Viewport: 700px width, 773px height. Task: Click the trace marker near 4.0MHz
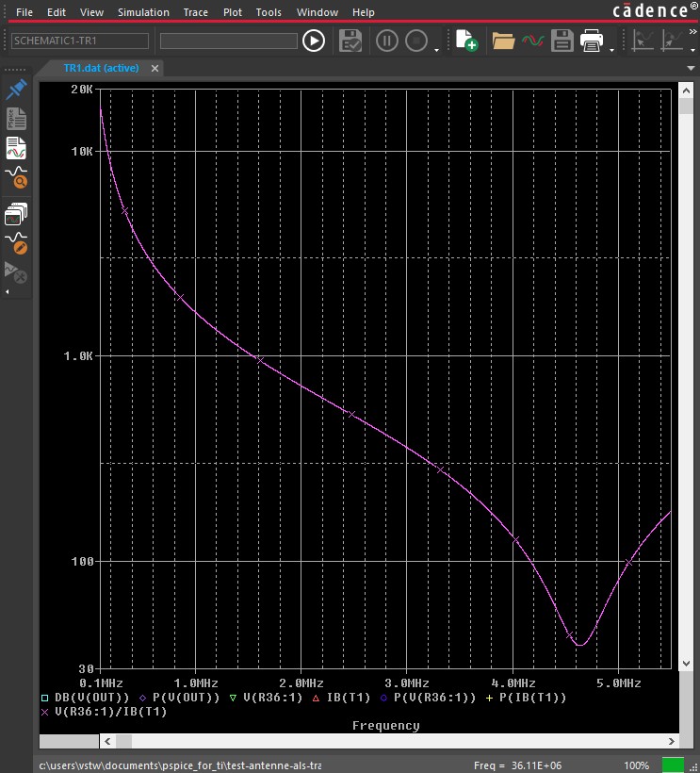(515, 540)
